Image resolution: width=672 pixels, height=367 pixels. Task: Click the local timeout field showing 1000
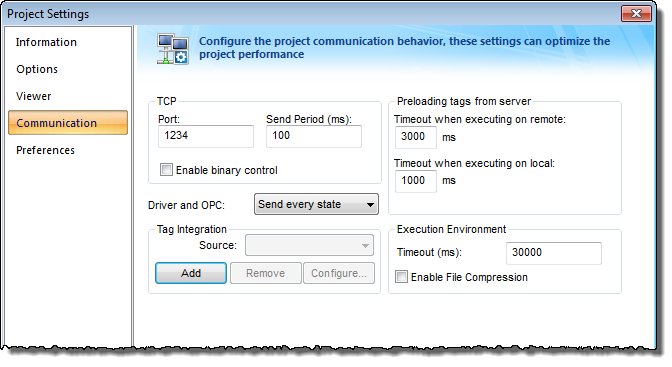click(x=416, y=181)
